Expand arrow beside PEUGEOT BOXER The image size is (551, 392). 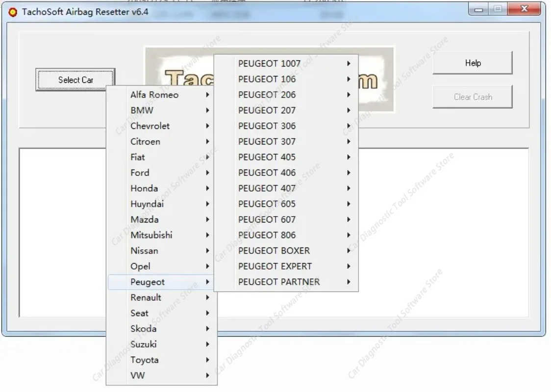point(349,251)
